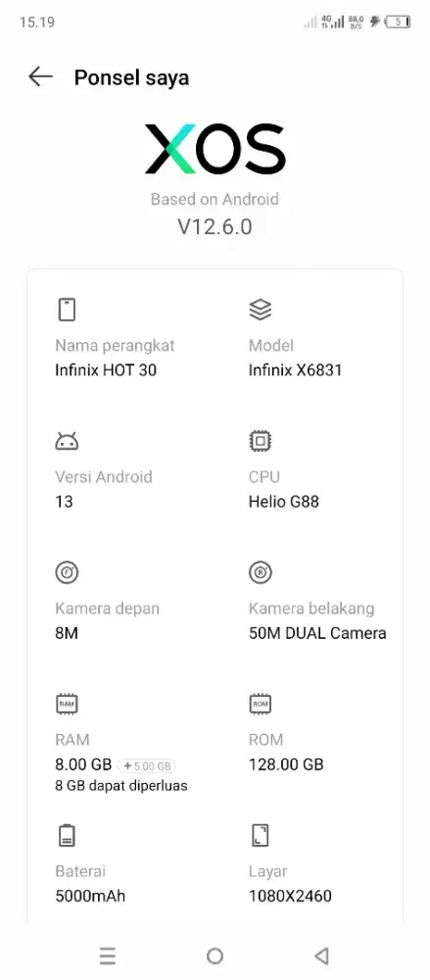This screenshot has height=980, width=430.
Task: Tap the RAM chip icon
Action: (x=67, y=704)
